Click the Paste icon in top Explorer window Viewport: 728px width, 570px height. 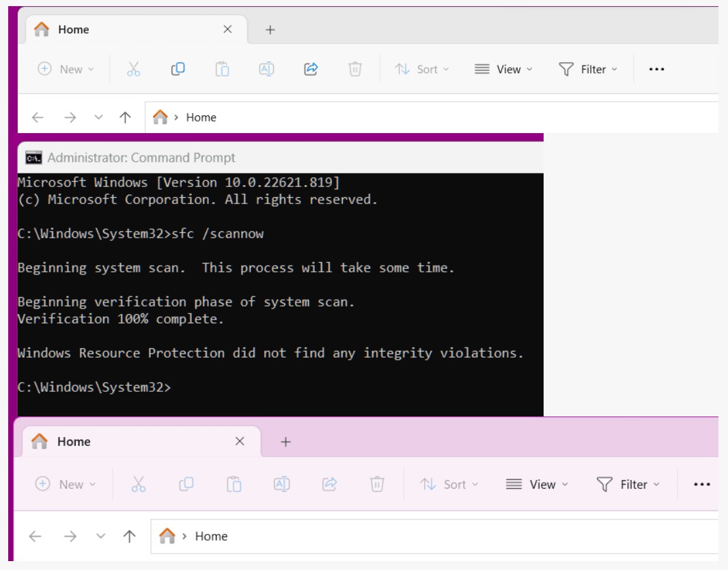pyautogui.click(x=222, y=69)
